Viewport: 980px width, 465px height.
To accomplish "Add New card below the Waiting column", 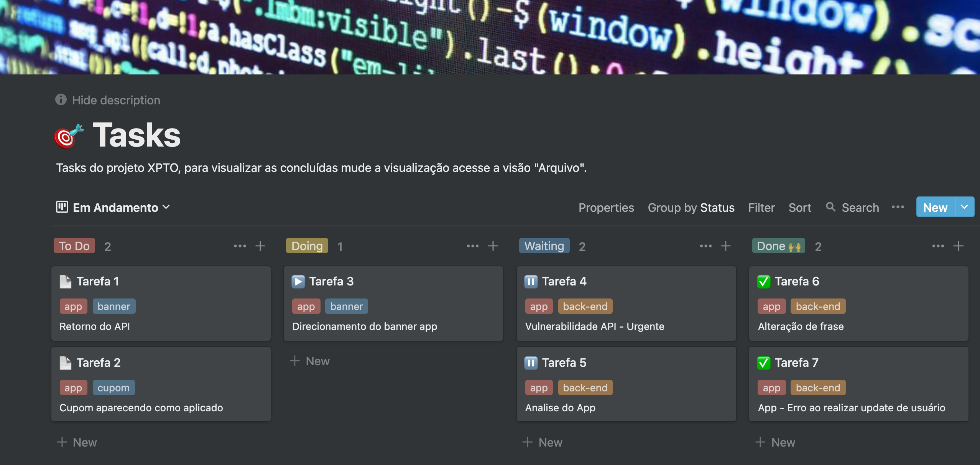I will (x=543, y=442).
